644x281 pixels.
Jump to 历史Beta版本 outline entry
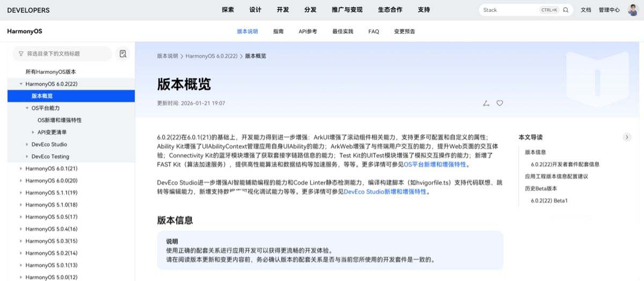click(x=541, y=188)
